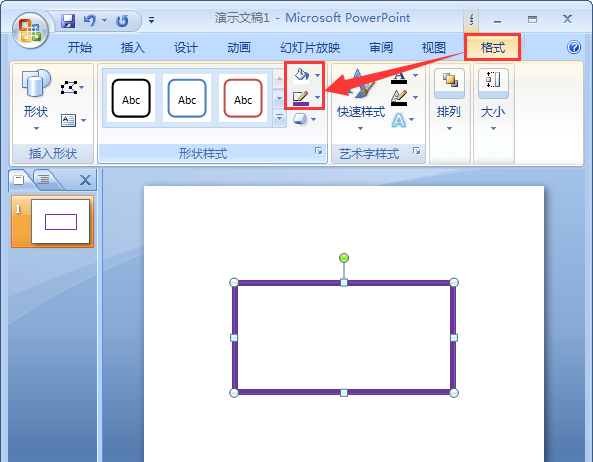Apply the blue outline Abc style
Viewport: 593px width, 462px height.
click(187, 98)
